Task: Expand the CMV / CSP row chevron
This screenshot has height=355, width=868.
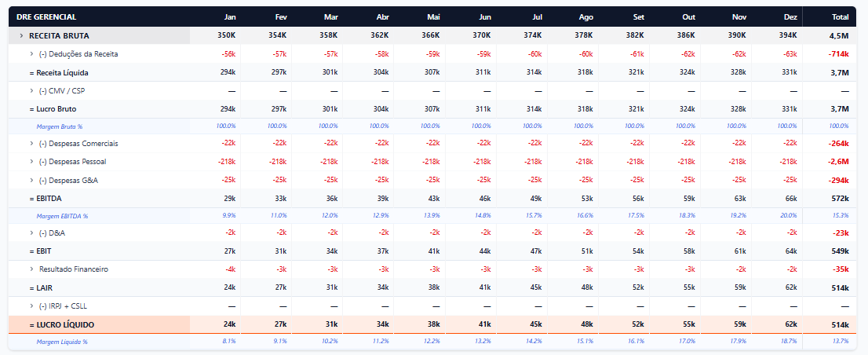Action: (31, 91)
